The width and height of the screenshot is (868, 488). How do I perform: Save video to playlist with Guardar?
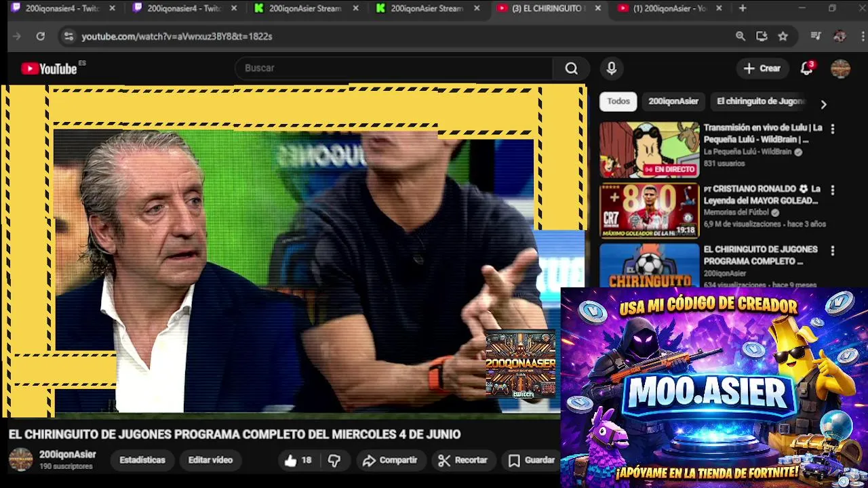[532, 460]
